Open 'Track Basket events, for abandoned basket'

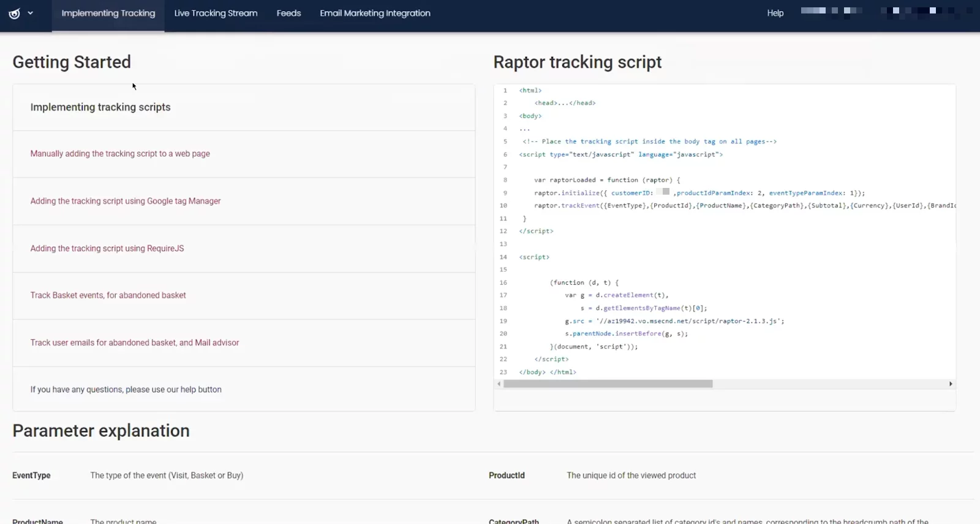pyautogui.click(x=108, y=295)
